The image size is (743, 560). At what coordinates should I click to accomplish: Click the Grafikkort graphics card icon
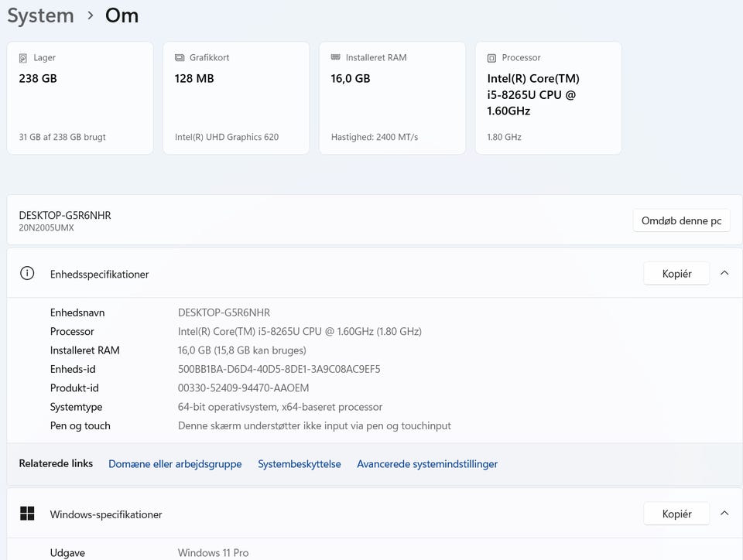tap(180, 58)
